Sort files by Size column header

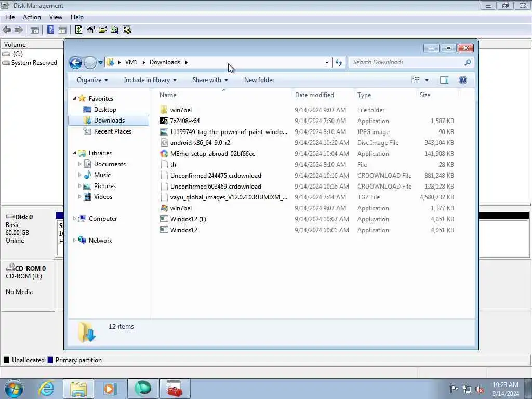[x=425, y=95]
